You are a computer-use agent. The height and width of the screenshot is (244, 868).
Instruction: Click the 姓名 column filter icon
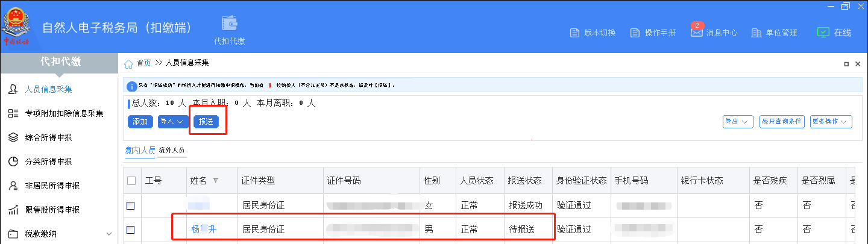[x=216, y=181]
